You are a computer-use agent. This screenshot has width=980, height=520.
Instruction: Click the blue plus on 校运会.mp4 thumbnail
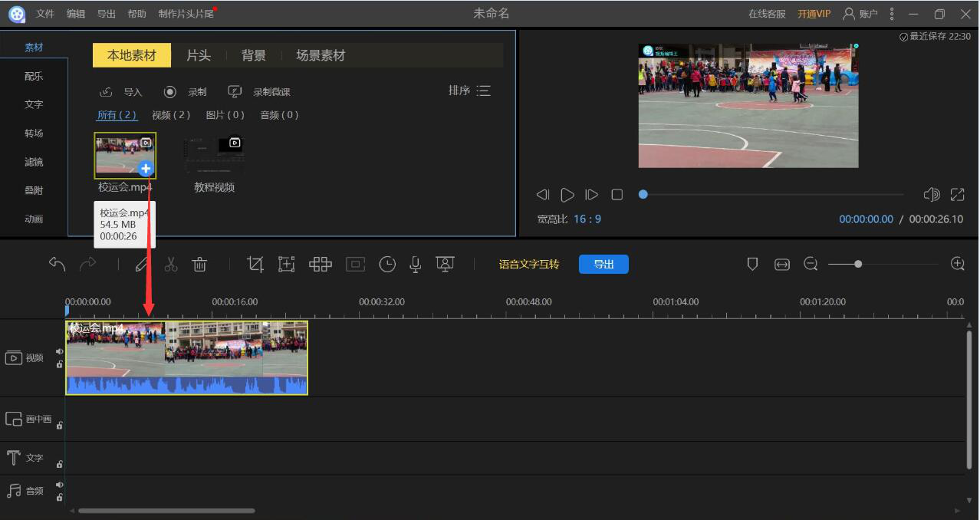(146, 169)
